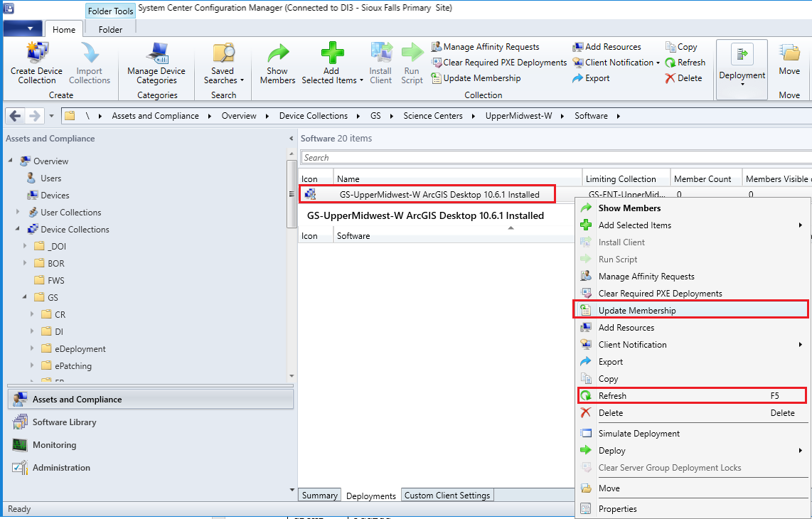Open Add Selected Items ribbon dropdown
The height and width of the screenshot is (519, 812).
[x=332, y=63]
